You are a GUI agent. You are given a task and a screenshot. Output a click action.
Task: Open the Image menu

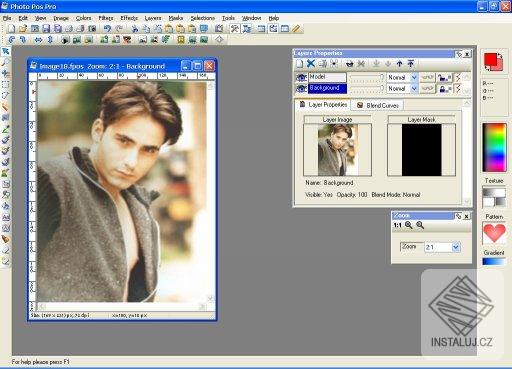coord(61,18)
